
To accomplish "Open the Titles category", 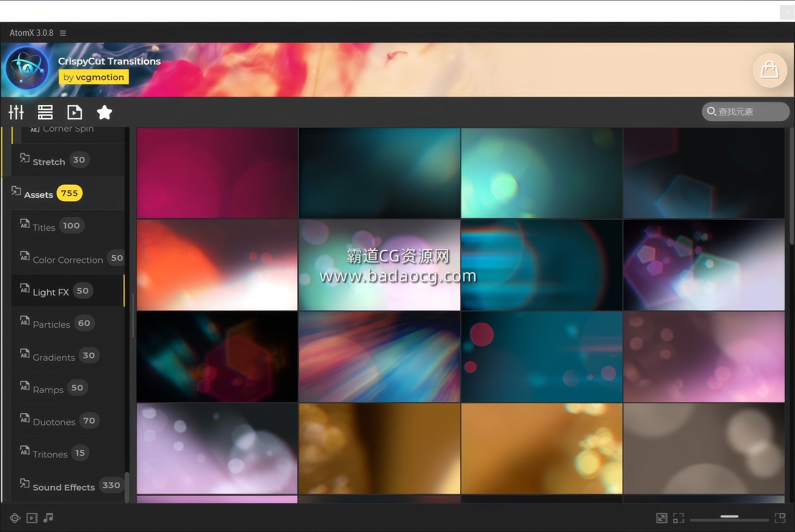I will 68,226.
